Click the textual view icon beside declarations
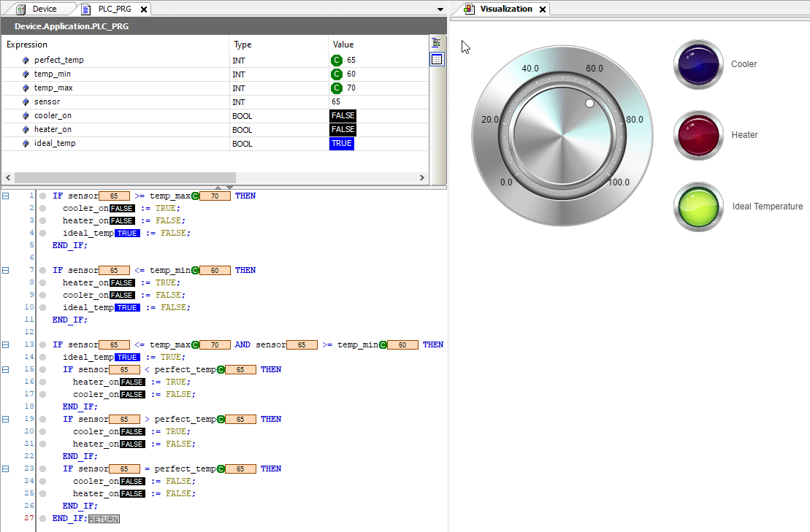This screenshot has height=532, width=810. [x=437, y=43]
